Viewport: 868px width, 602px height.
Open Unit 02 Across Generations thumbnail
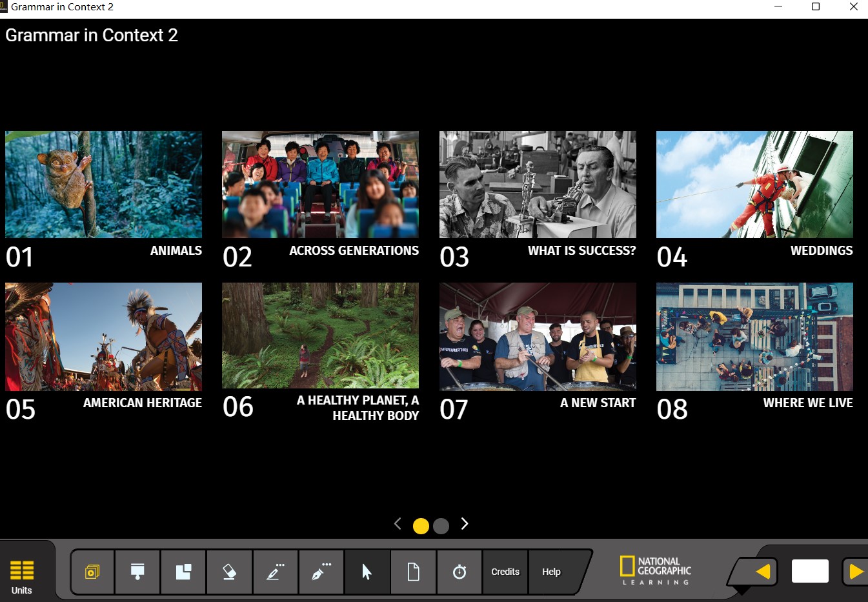coord(320,185)
